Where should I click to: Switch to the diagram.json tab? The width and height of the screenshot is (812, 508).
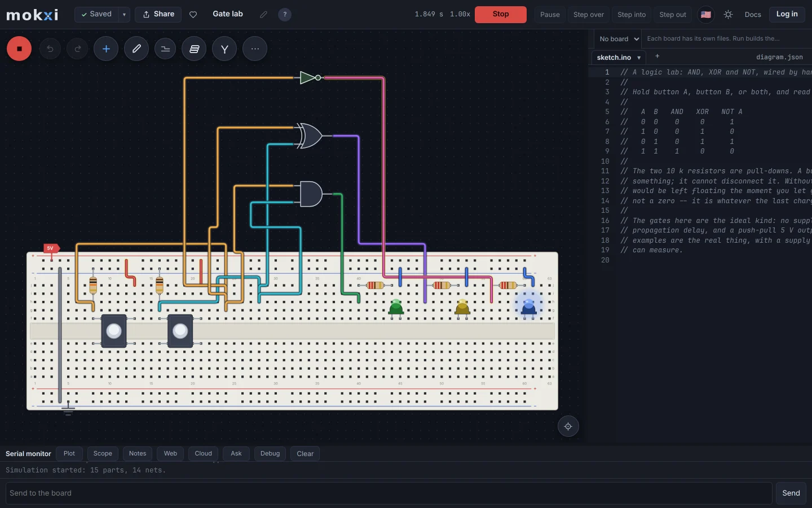779,57
